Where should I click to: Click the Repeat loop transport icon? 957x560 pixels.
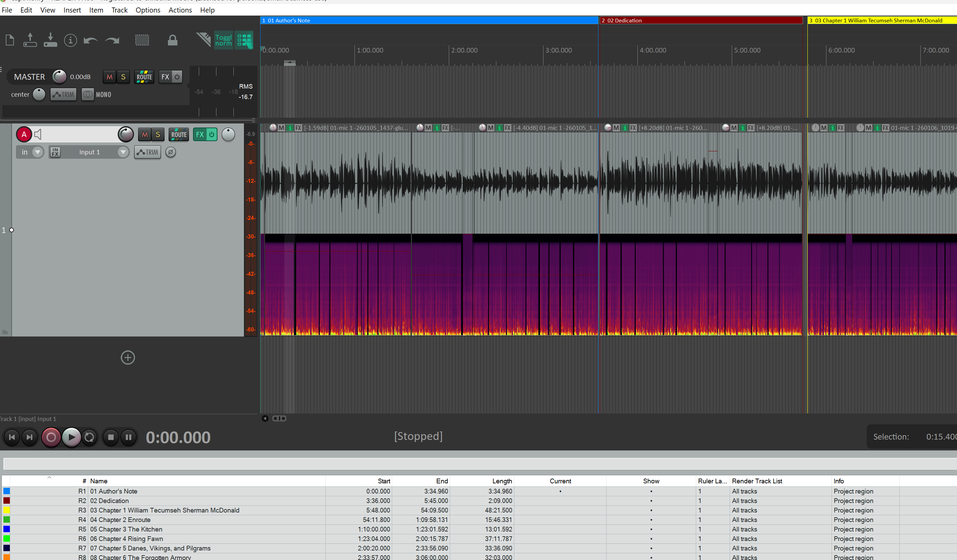(89, 437)
